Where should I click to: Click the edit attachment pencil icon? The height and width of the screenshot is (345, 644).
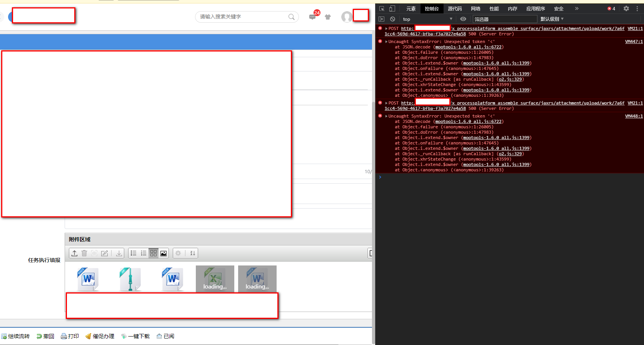[x=104, y=253]
